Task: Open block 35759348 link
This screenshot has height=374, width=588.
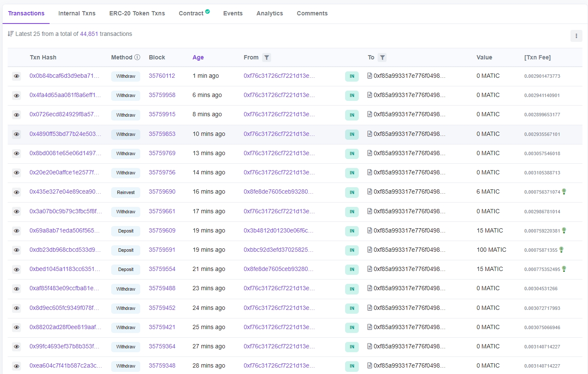Action: tap(162, 365)
